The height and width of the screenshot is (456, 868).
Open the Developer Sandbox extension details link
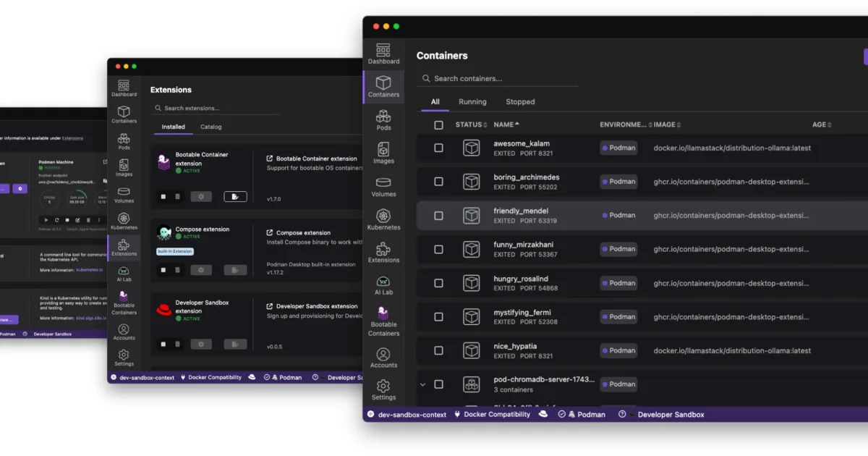312,306
